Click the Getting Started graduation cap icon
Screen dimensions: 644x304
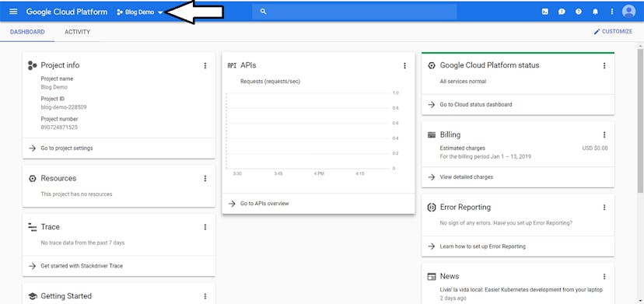(x=32, y=296)
